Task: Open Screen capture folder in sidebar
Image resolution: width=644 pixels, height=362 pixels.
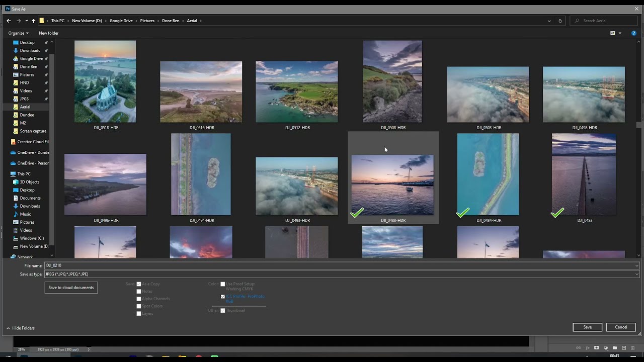Action: 29,131
